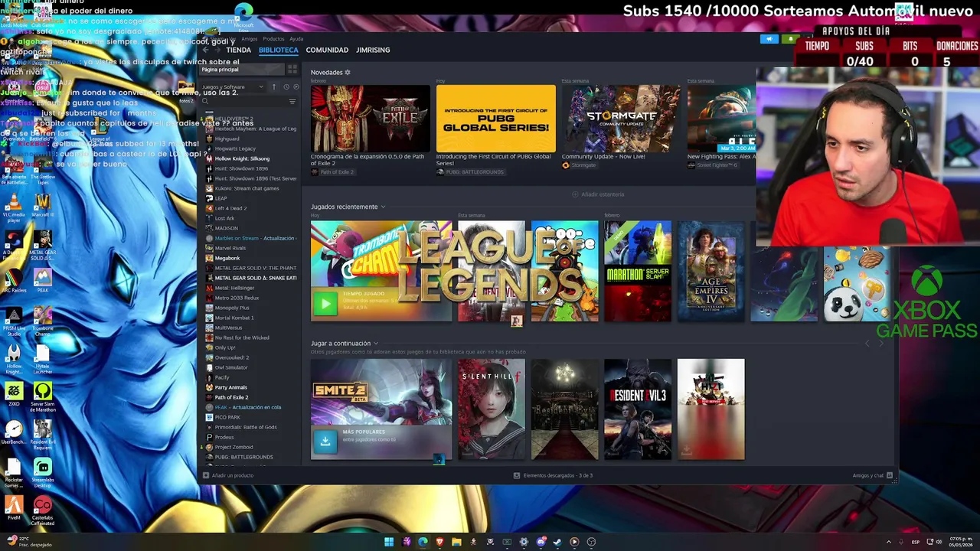Image resolution: width=980 pixels, height=551 pixels.
Task: Click the Página principal button
Action: click(x=242, y=70)
